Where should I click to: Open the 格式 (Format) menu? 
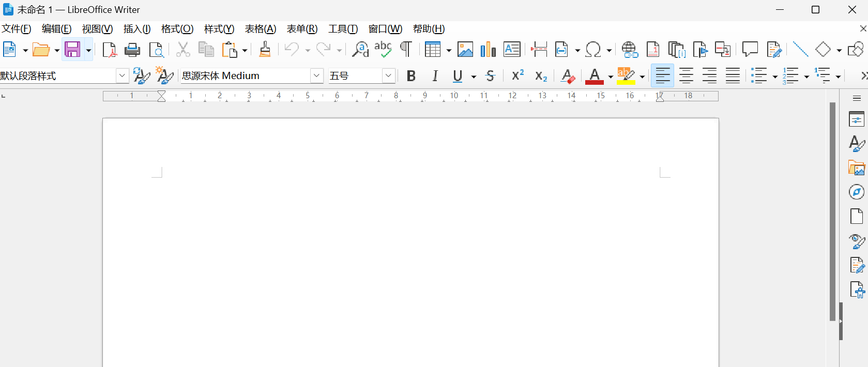point(177,29)
